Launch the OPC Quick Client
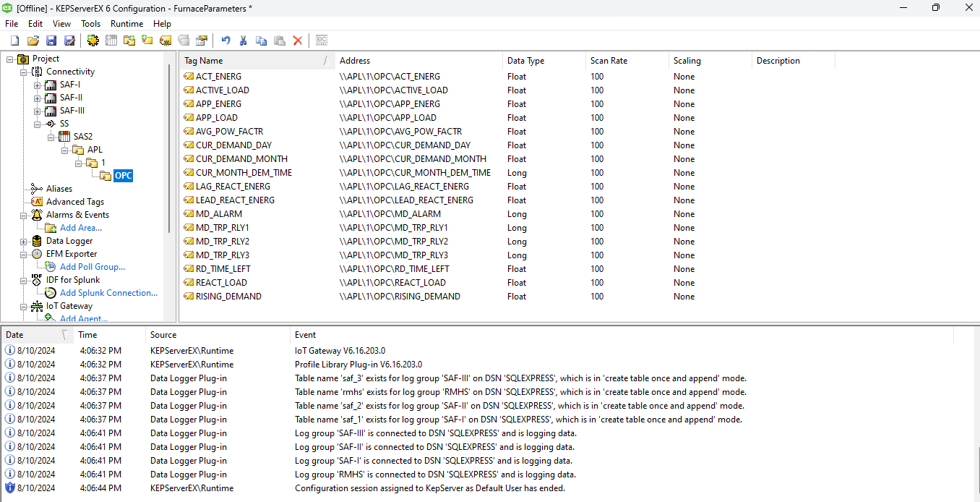 tap(321, 40)
